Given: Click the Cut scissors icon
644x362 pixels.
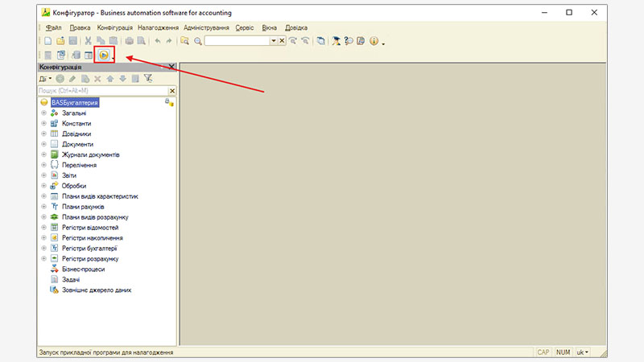Looking at the screenshot, I should [89, 40].
